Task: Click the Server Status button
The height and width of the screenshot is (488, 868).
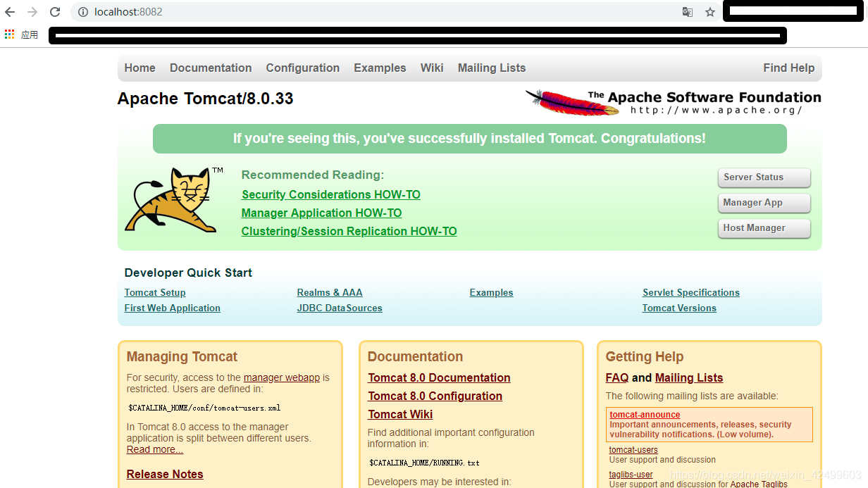Action: 764,177
